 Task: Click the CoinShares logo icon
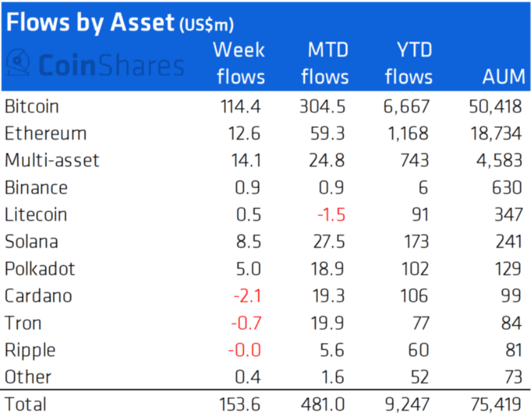tap(18, 64)
